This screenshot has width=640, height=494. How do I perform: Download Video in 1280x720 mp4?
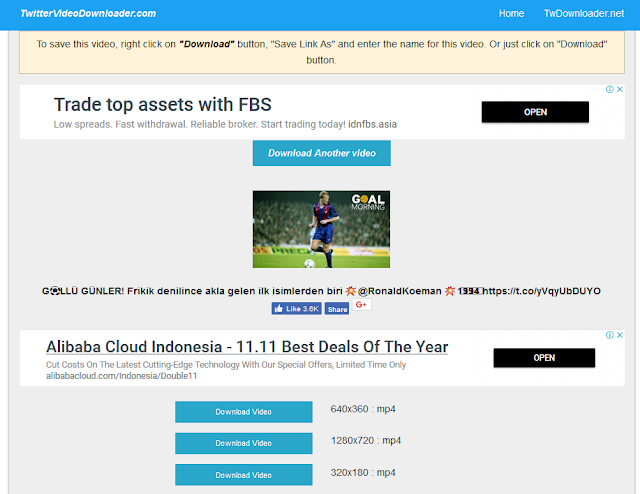(x=244, y=443)
